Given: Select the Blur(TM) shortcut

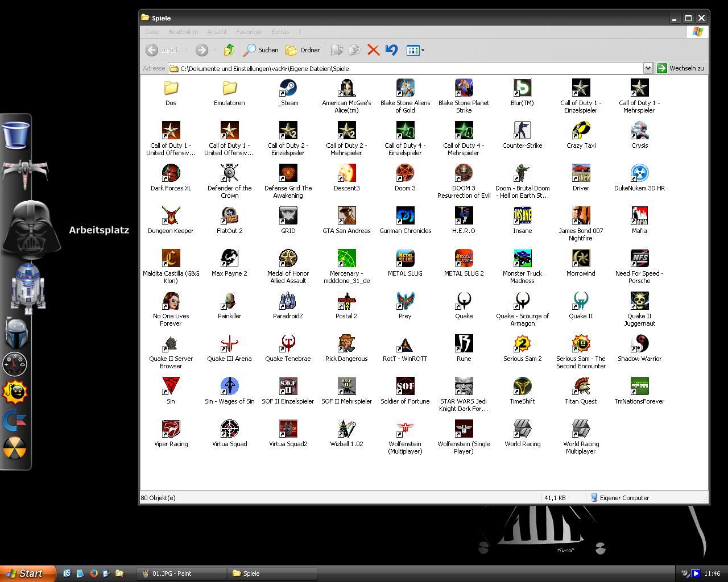Looking at the screenshot, I should pos(522,88).
